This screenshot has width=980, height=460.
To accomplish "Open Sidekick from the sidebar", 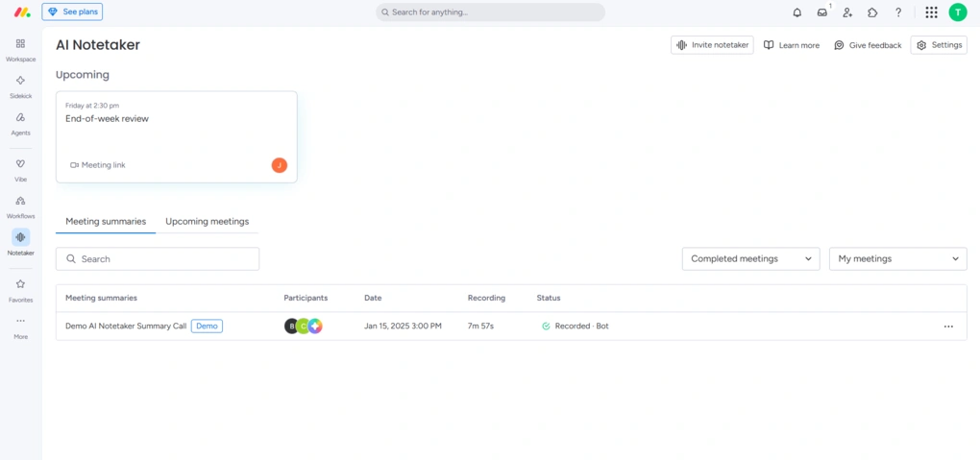I will 20,86.
